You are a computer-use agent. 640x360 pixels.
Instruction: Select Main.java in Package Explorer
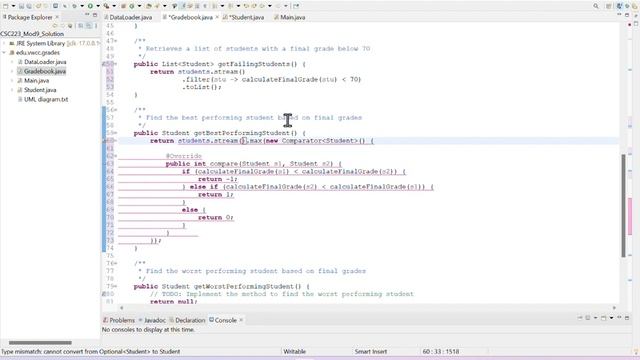(x=36, y=81)
